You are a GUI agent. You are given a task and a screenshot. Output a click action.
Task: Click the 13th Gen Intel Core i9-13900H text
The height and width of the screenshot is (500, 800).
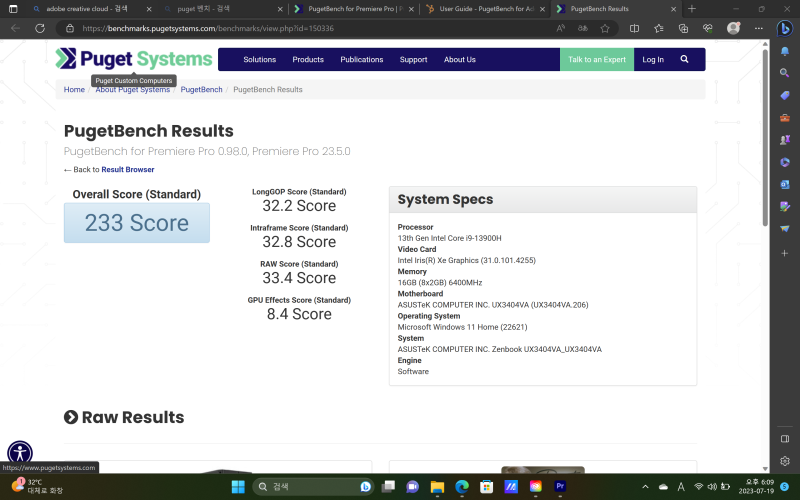(x=449, y=238)
